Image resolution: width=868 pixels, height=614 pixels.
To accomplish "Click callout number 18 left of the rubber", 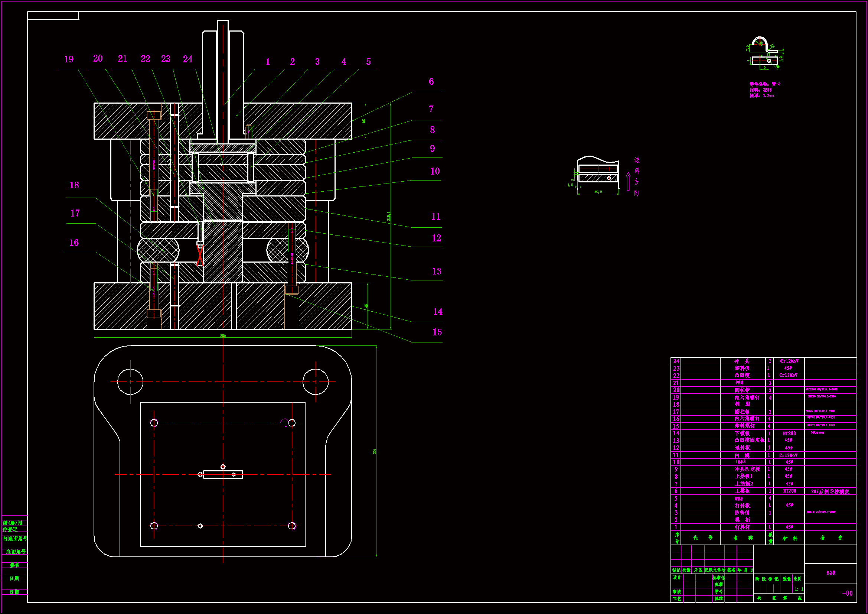I will tap(74, 185).
